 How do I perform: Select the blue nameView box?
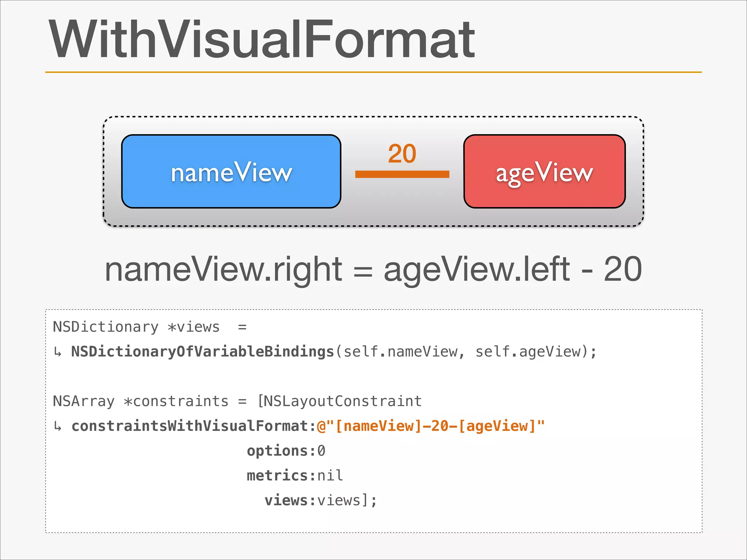click(x=231, y=171)
